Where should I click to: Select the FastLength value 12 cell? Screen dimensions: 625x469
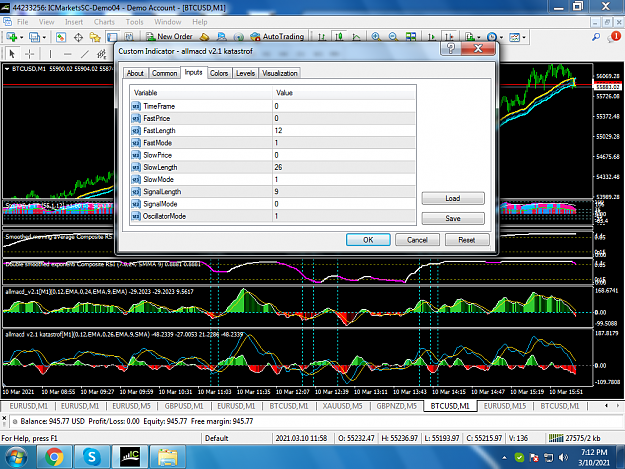tap(344, 131)
